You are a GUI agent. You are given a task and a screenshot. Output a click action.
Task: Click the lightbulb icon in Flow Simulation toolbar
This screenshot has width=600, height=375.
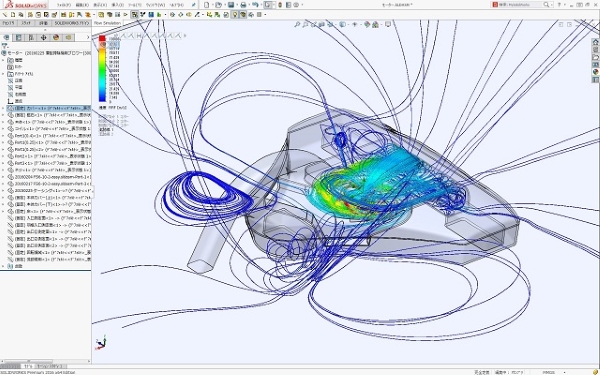[x=235, y=15]
